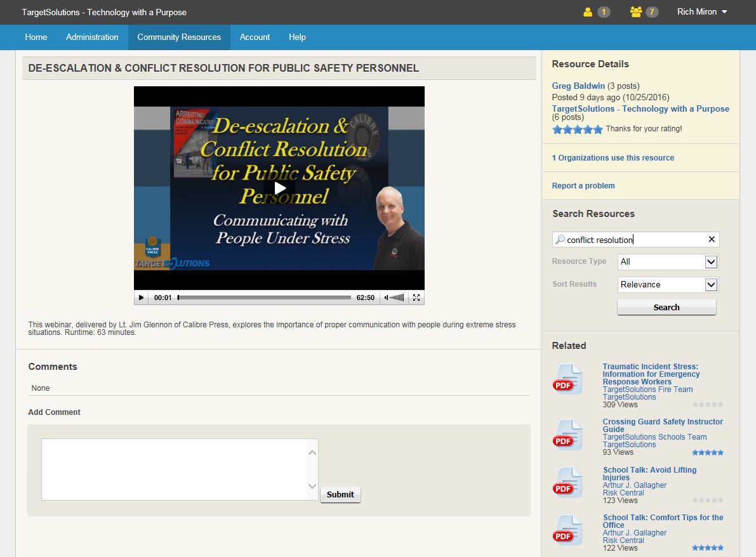This screenshot has height=557, width=756.
Task: Click the group notifications icon
Action: (636, 12)
